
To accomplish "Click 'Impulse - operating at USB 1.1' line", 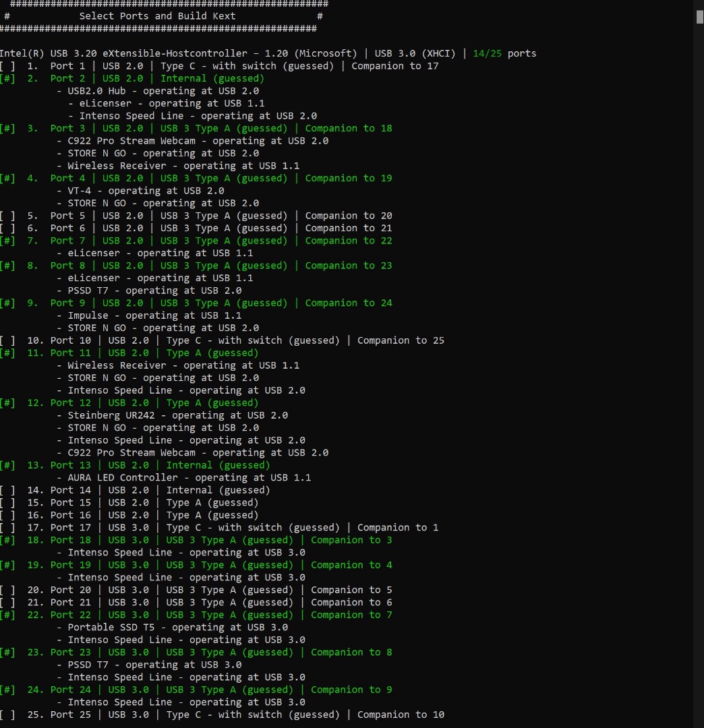I will click(149, 315).
